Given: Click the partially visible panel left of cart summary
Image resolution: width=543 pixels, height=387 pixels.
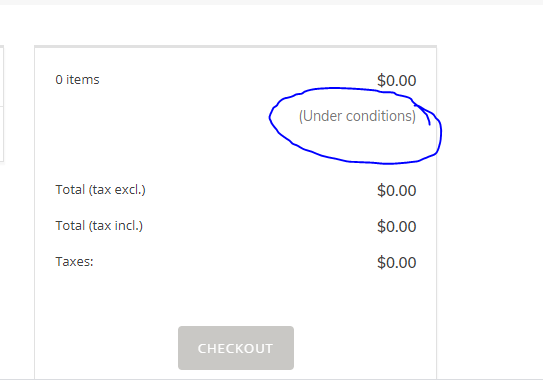Looking at the screenshot, I should (x=2, y=104).
